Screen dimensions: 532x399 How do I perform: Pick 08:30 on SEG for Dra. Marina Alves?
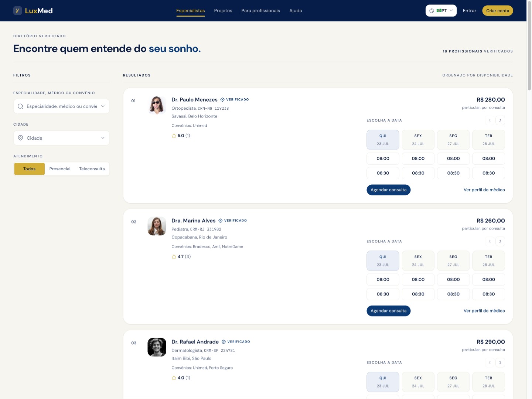[453, 294]
